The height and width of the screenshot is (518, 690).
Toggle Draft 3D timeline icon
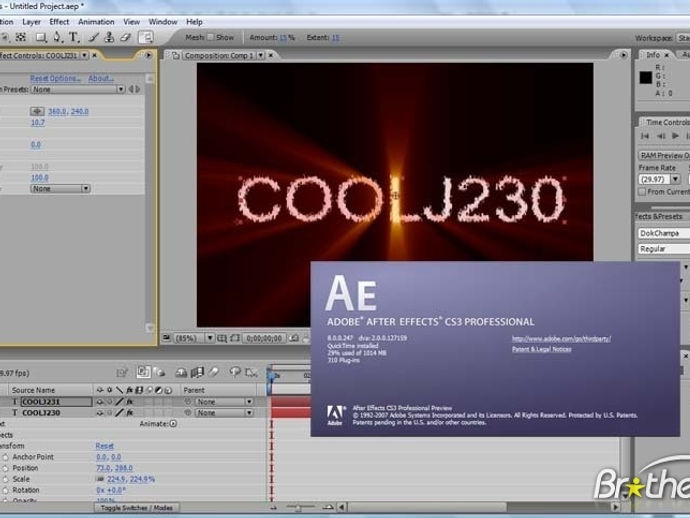click(159, 373)
